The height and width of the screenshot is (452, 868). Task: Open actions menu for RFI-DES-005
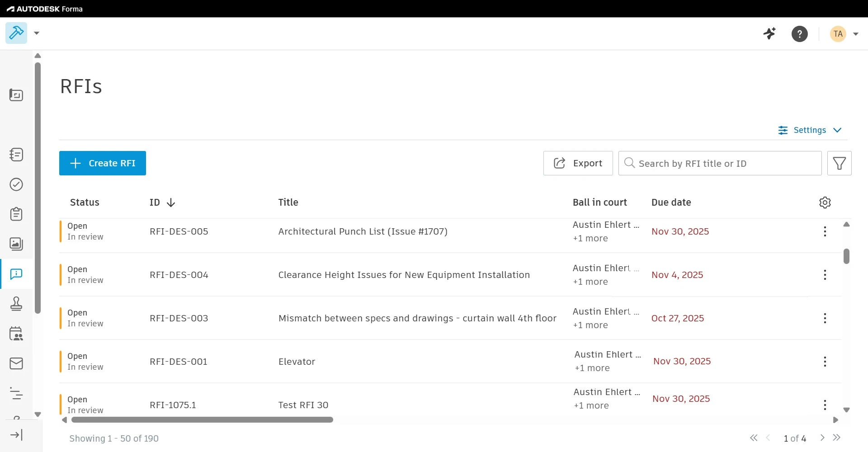pos(825,231)
